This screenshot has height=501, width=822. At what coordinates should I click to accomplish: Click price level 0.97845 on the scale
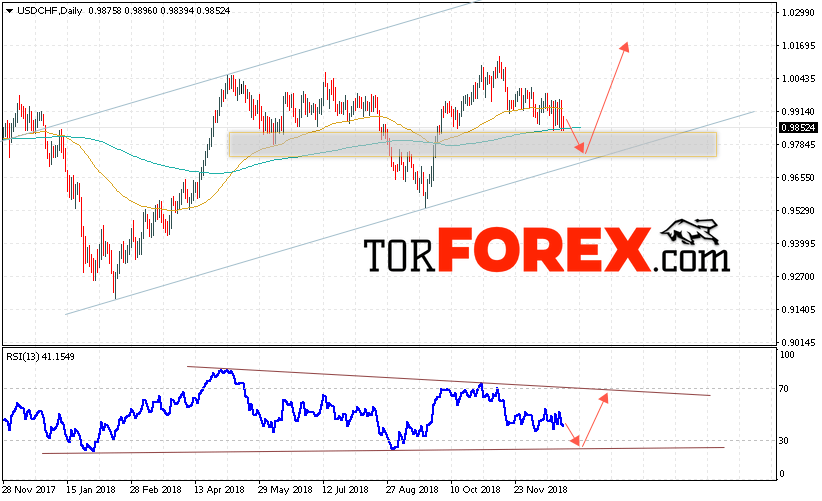[x=798, y=145]
